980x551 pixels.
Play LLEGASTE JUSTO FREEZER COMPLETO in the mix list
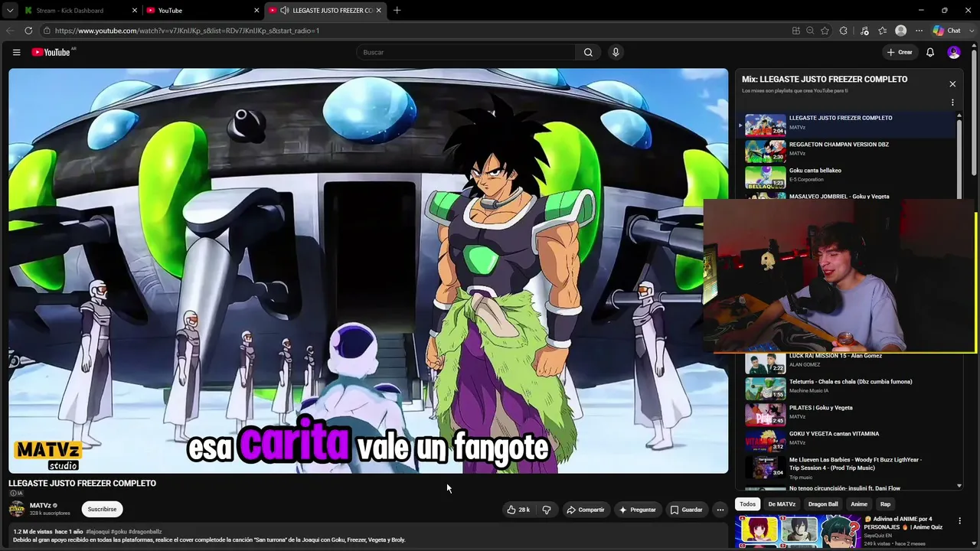846,125
